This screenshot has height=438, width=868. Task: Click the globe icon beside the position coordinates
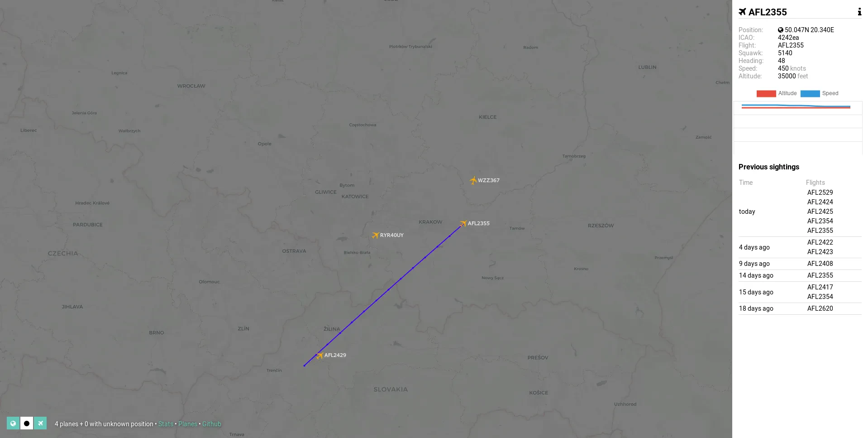pyautogui.click(x=781, y=30)
